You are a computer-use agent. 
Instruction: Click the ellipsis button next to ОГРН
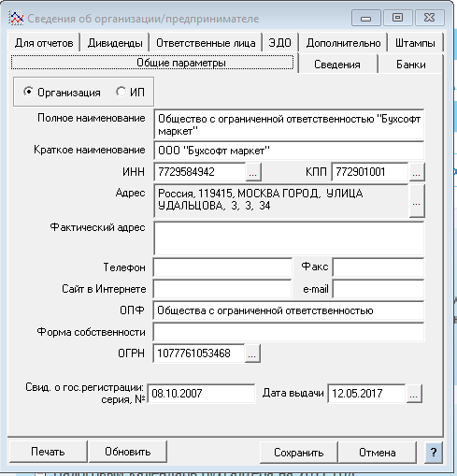[x=252, y=353]
